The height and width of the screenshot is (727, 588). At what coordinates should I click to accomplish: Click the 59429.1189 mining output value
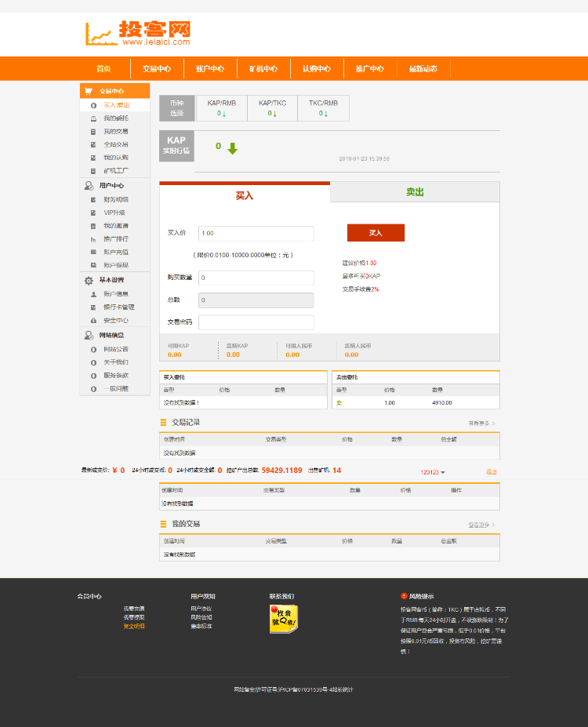point(281,470)
